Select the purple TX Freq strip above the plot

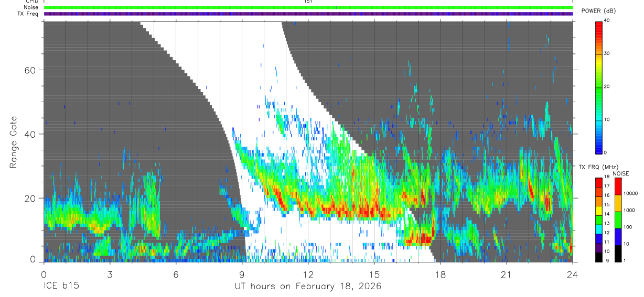tap(308, 14)
